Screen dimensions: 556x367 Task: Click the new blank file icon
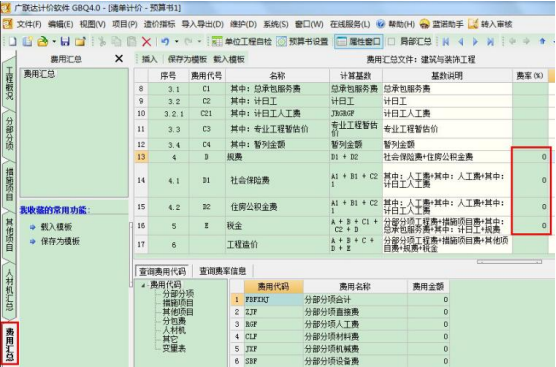pos(13,41)
